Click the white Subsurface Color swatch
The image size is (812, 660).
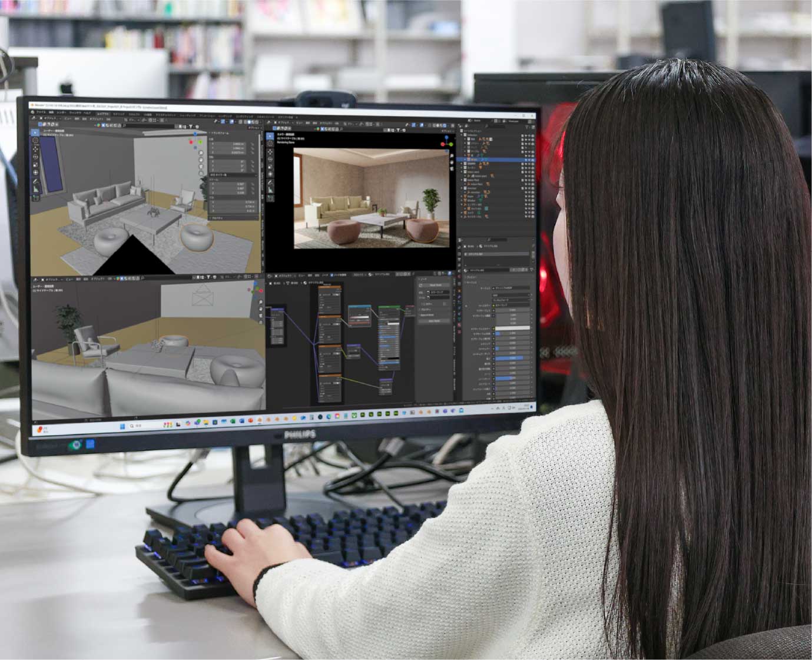pos(512,328)
